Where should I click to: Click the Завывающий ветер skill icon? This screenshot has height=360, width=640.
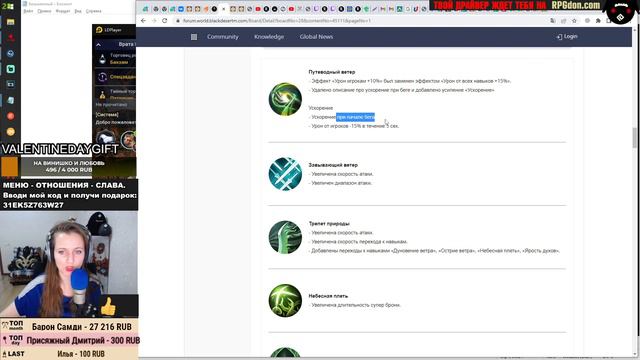click(x=285, y=174)
